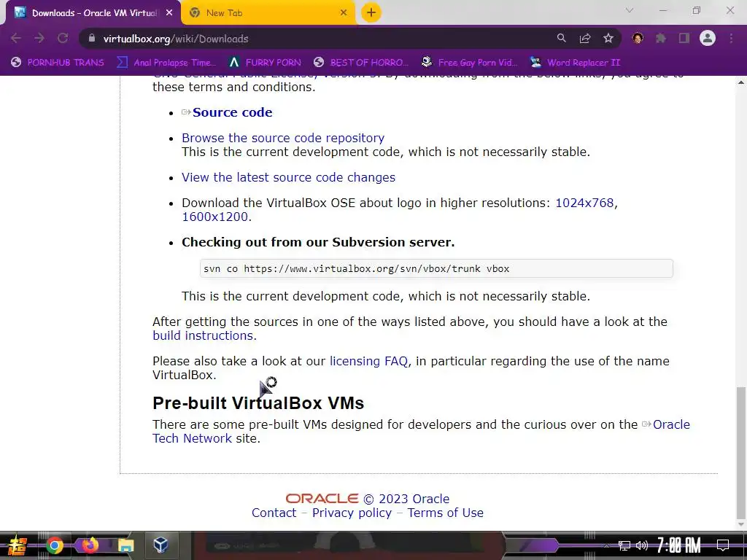Click the Oracle logo in the footer

point(322,499)
